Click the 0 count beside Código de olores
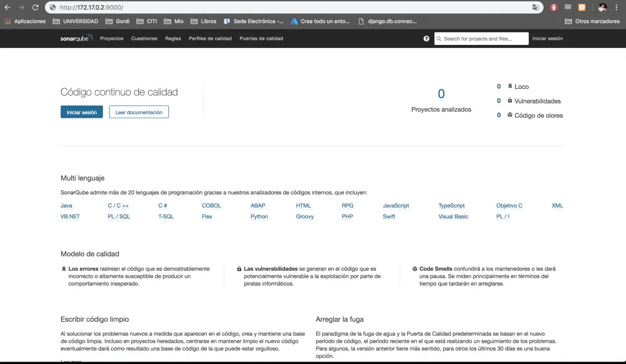Image resolution: width=626 pixels, height=364 pixels. click(499, 115)
